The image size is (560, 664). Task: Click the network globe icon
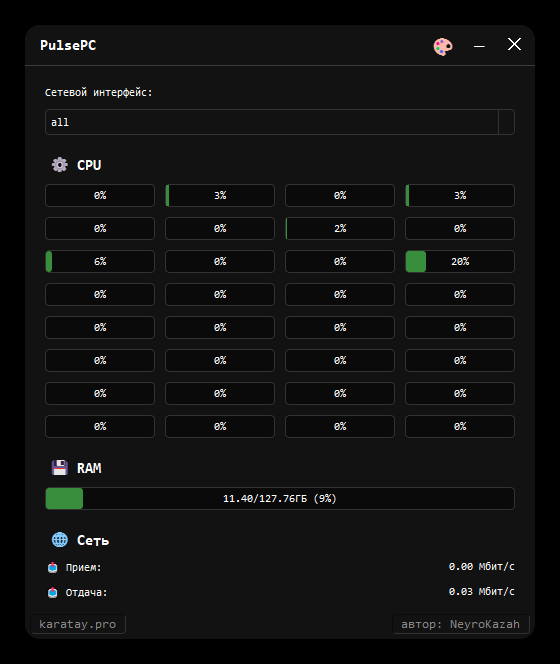point(60,540)
